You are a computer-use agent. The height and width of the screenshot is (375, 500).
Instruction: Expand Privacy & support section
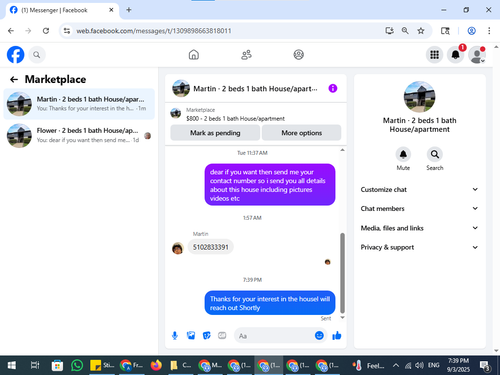point(419,247)
